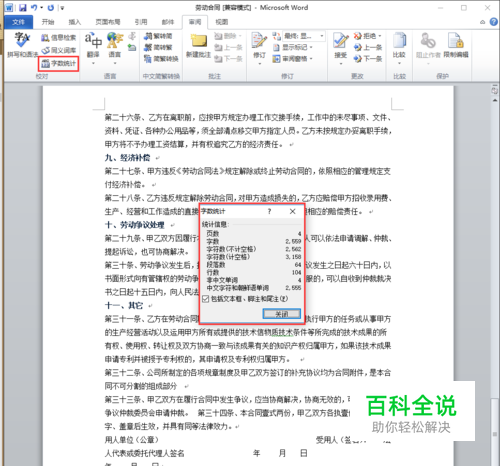
Task: Go to 下一条 (Next) comment in the 批注 group
Action: (x=228, y=59)
